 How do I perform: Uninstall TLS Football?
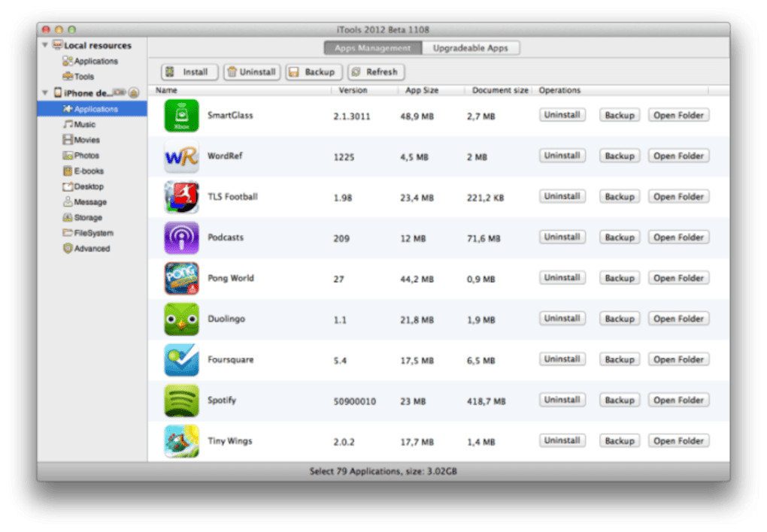point(562,197)
